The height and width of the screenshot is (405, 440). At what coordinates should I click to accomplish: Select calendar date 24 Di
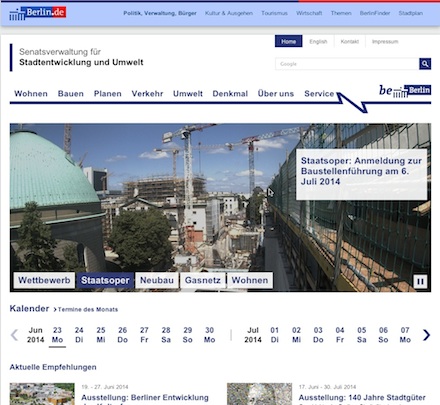pyautogui.click(x=79, y=335)
